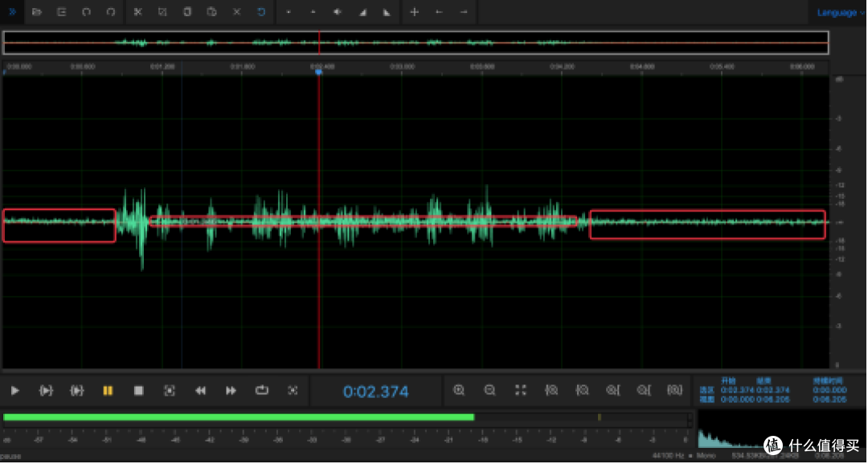Click the green level meter bar

coord(239,417)
